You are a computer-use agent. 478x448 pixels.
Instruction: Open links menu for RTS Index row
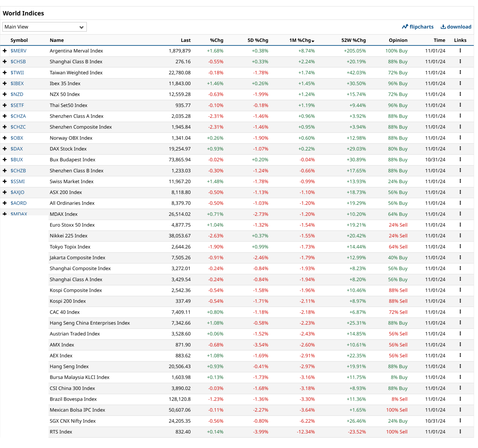460,431
